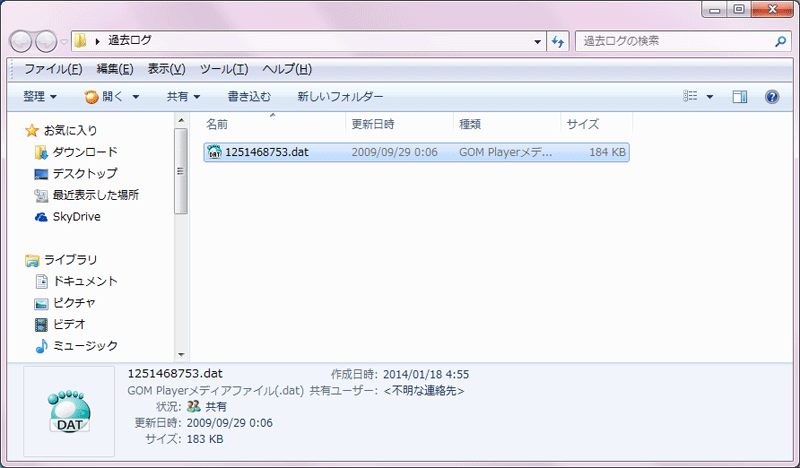This screenshot has width=800, height=468.
Task: Click the 最近表示した場所 icon
Action: [41, 195]
